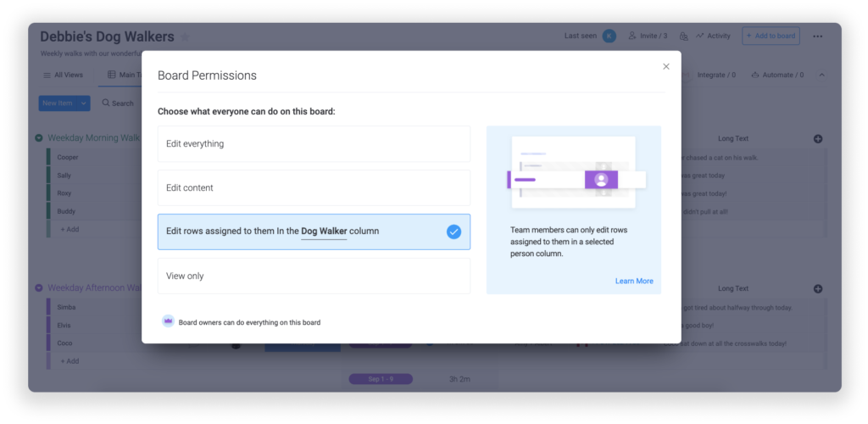This screenshot has height=424, width=868.
Task: Click the crown board owners icon
Action: 168,322
